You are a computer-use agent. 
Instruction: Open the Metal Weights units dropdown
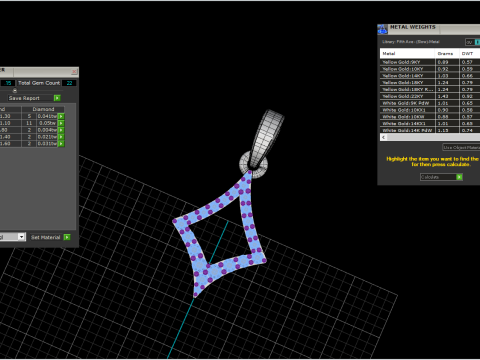[472, 42]
